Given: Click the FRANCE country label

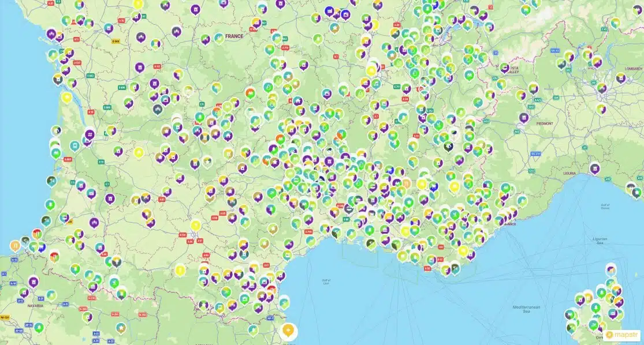Looking at the screenshot, I should [234, 36].
